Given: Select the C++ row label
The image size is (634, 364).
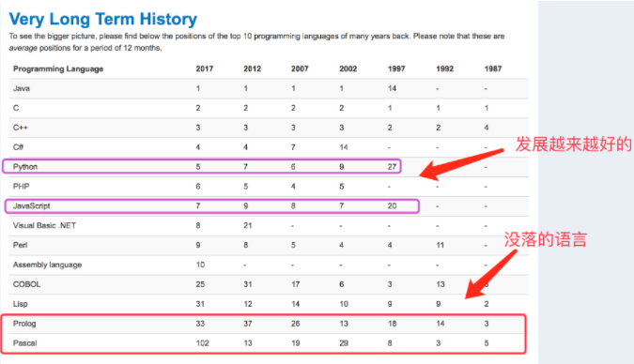Looking at the screenshot, I should click(21, 128).
